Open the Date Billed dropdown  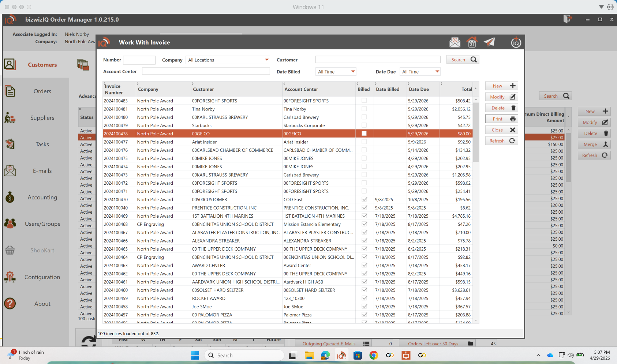[353, 72]
